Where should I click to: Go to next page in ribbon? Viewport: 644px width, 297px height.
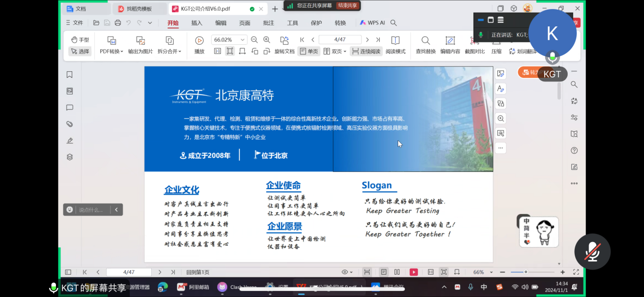tap(368, 40)
